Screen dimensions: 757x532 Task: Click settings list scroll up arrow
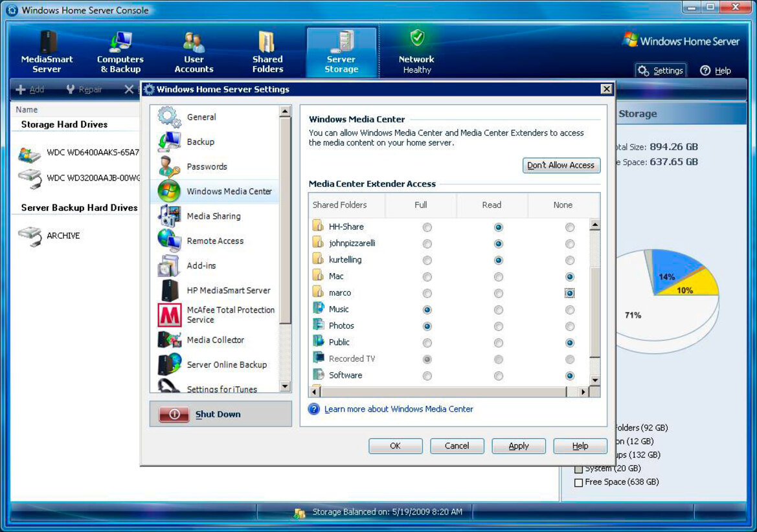[x=285, y=112]
